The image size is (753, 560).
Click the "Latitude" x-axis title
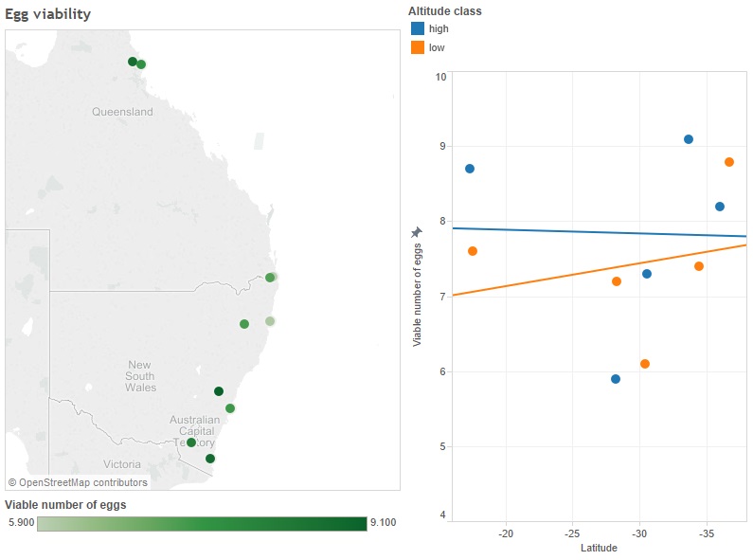(x=598, y=548)
